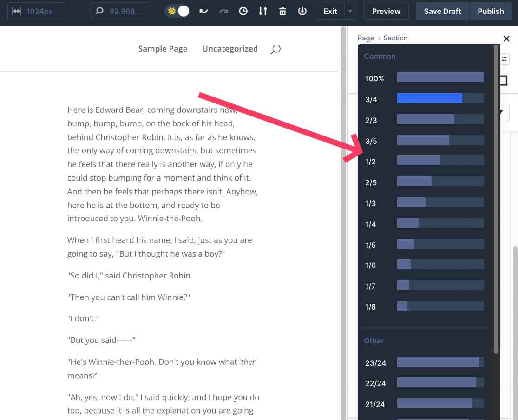Click the line "I don't."
This screenshot has height=420, width=518.
[x=83, y=318]
